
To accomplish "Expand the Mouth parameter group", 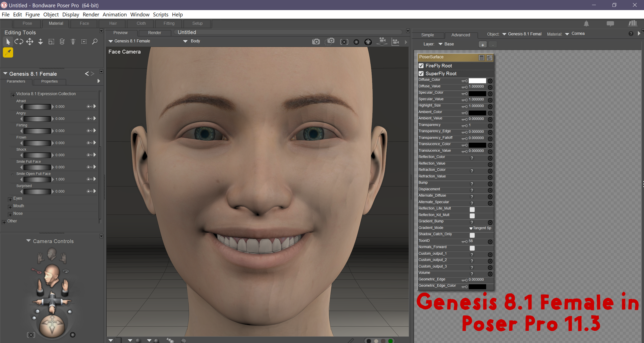I will click(10, 207).
